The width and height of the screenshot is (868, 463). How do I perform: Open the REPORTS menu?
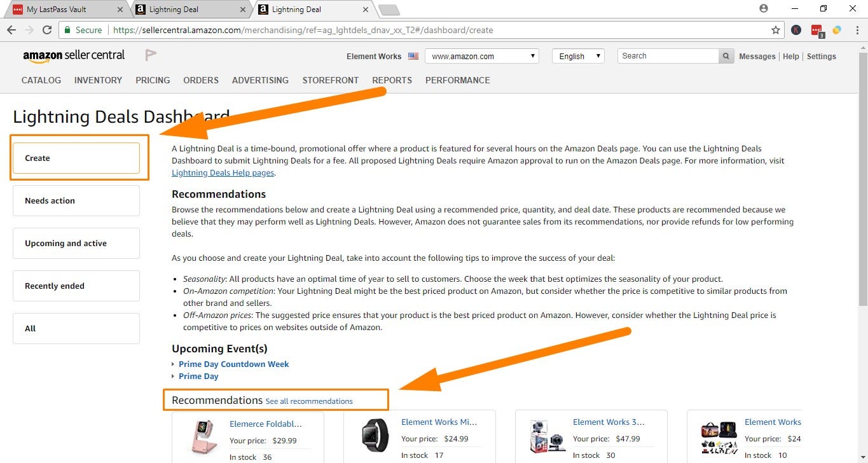(392, 80)
